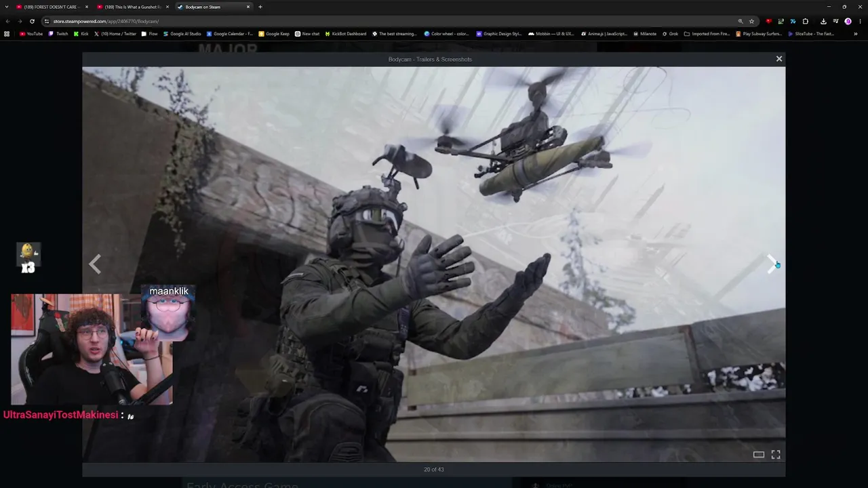The height and width of the screenshot is (488, 868).
Task: Open the Home / Twitter bookmark
Action: click(x=115, y=34)
